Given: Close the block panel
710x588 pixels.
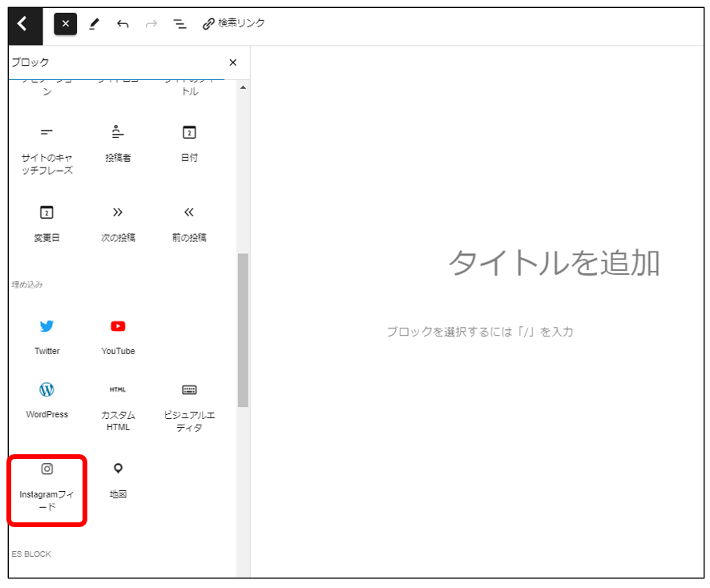Looking at the screenshot, I should [x=233, y=62].
